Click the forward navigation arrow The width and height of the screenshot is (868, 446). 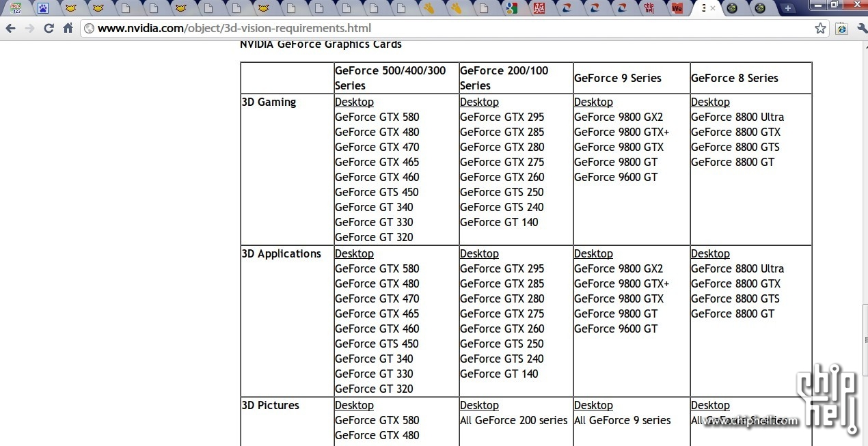29,28
